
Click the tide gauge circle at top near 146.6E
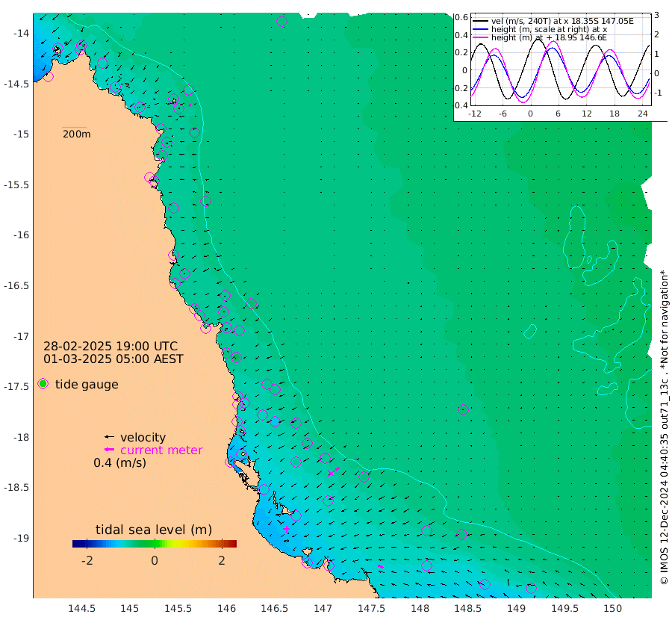coord(281,21)
